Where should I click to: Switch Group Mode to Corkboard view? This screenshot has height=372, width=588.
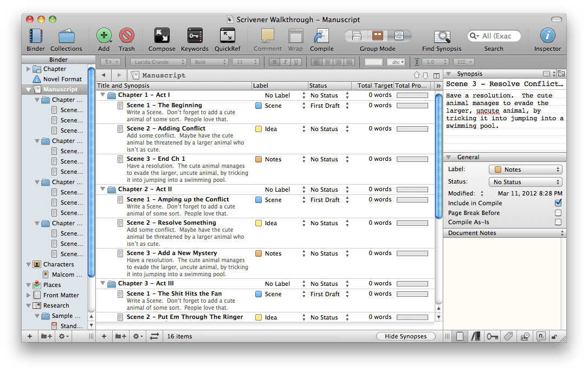(378, 36)
